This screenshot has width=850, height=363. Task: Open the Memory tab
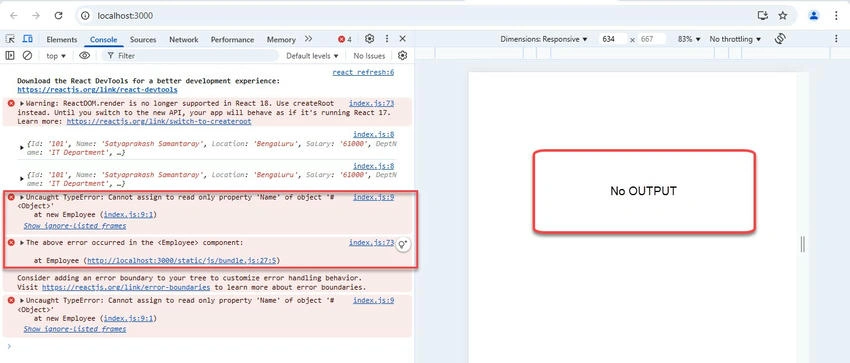pyautogui.click(x=281, y=40)
